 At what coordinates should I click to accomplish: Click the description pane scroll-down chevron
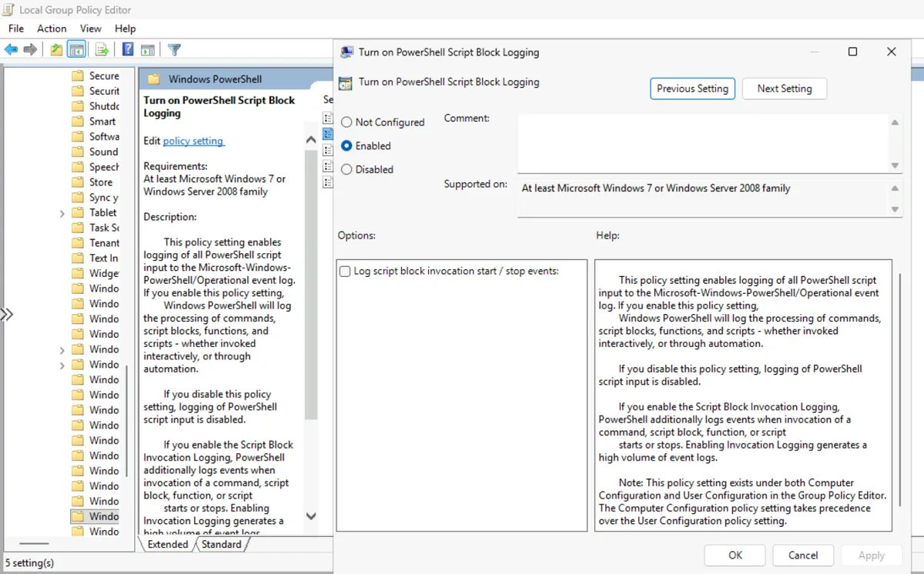point(311,516)
